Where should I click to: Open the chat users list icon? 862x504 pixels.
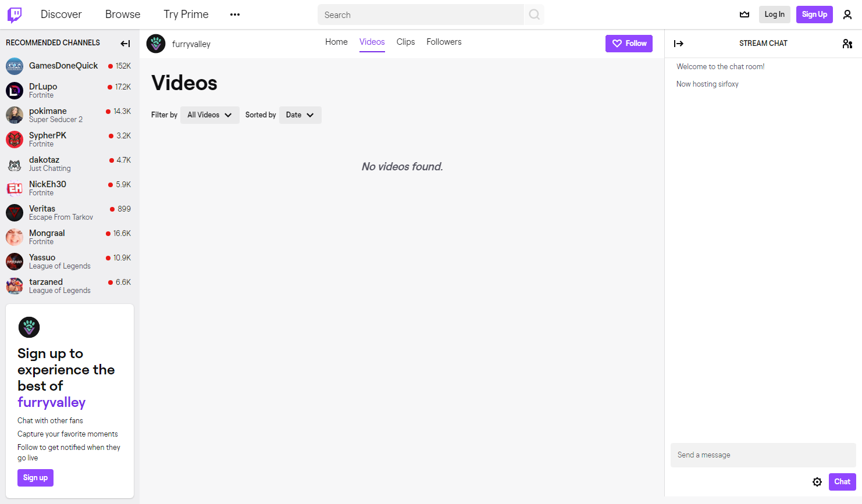tap(847, 44)
